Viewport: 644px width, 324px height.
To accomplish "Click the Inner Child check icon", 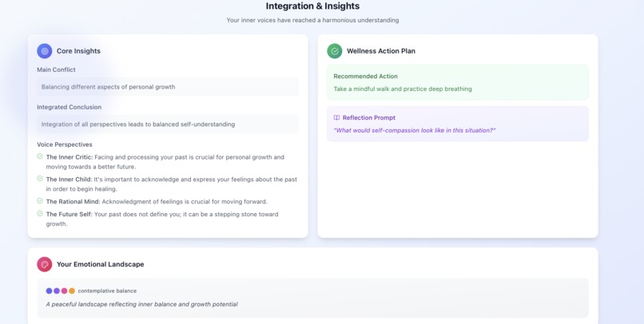I will point(40,179).
